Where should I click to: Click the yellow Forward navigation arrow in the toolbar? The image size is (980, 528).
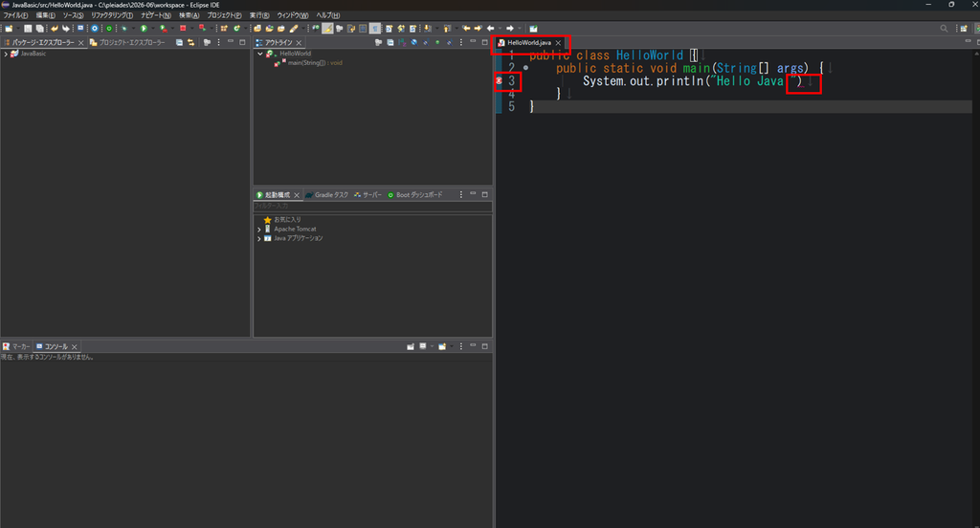(478, 28)
